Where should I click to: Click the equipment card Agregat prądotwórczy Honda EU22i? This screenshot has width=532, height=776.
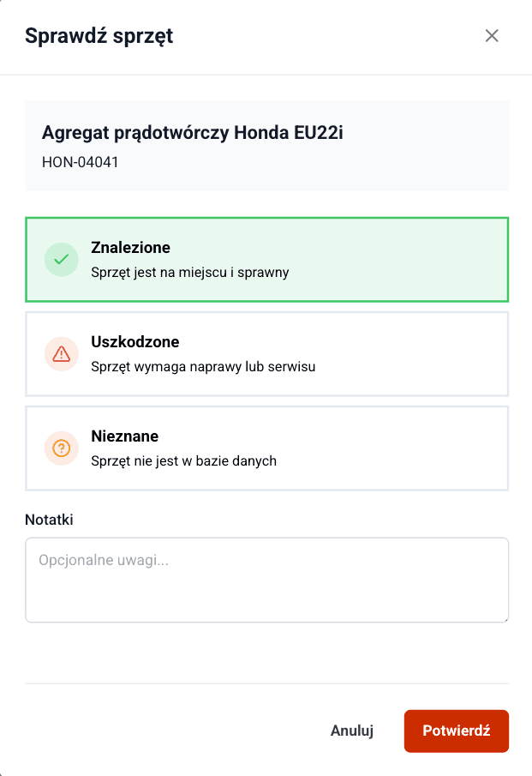point(266,146)
